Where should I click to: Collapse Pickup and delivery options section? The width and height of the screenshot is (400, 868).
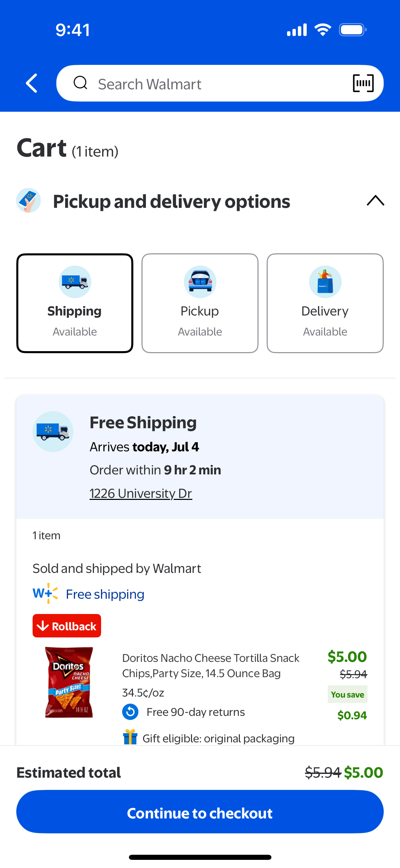click(375, 200)
